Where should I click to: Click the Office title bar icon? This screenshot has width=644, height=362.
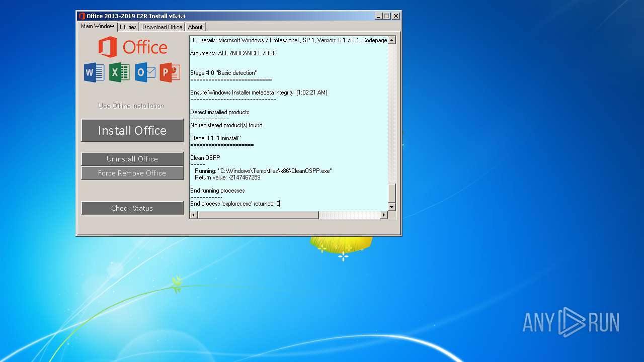click(82, 16)
